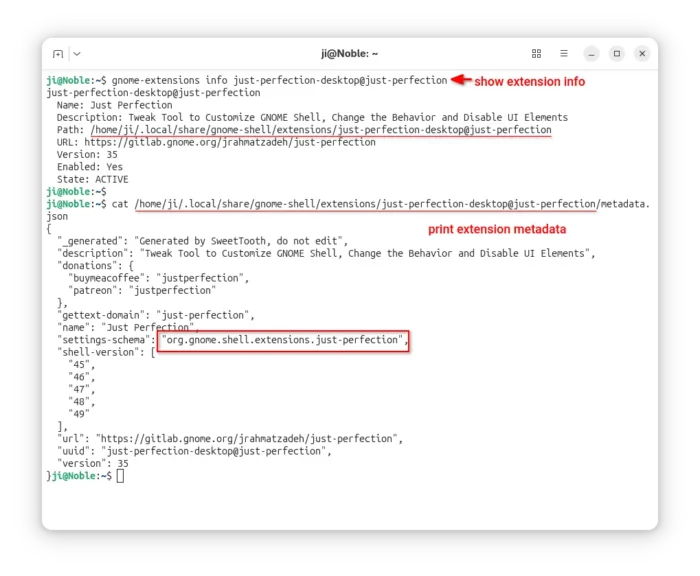Open the terminal hamburger menu
Screen dimensions: 700x576
[x=564, y=54]
